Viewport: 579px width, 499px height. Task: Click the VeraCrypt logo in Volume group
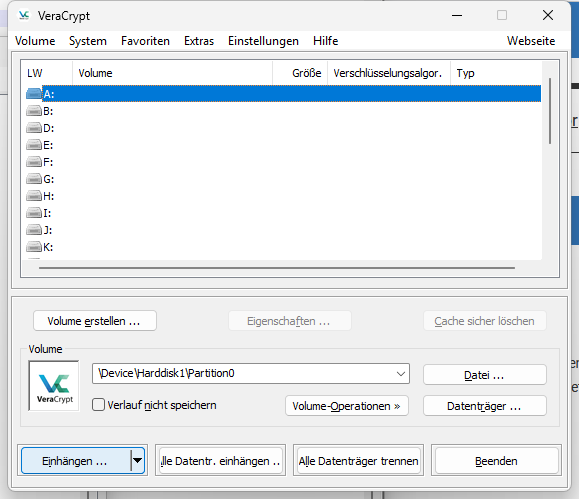54,386
